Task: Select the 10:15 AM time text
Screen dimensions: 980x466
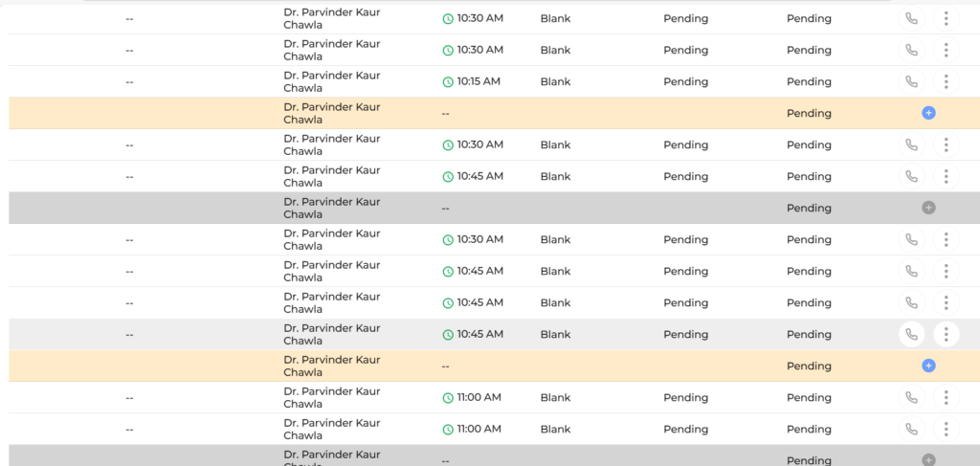Action: pyautogui.click(x=479, y=81)
